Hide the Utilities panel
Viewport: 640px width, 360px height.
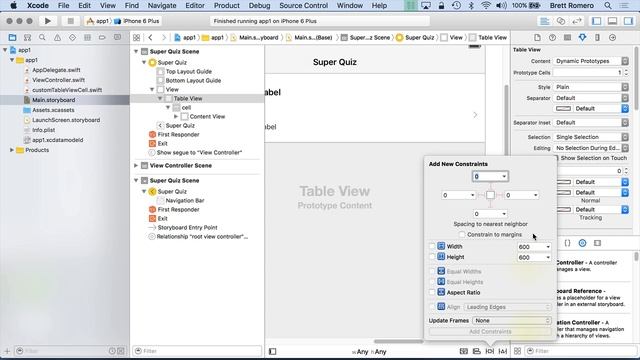(628, 21)
